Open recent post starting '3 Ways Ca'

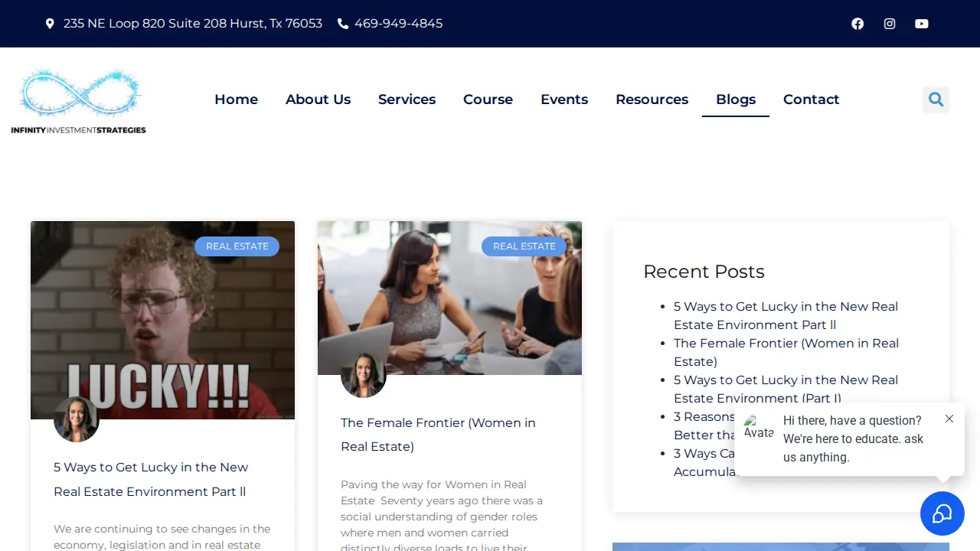tap(704, 462)
